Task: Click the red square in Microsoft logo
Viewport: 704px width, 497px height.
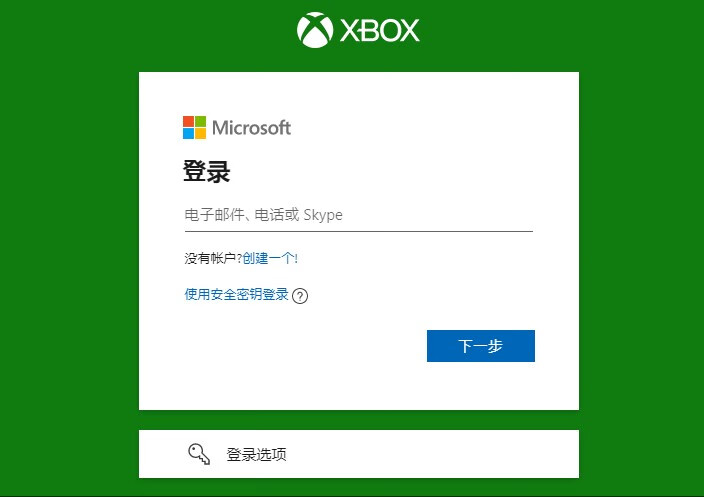Action: click(x=188, y=121)
